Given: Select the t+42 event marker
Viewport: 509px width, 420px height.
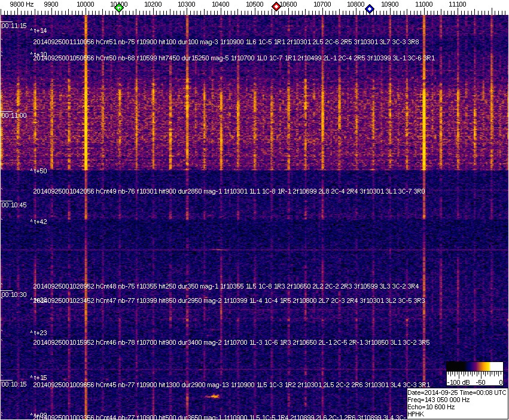Looking at the screenshot, I should 39,222.
